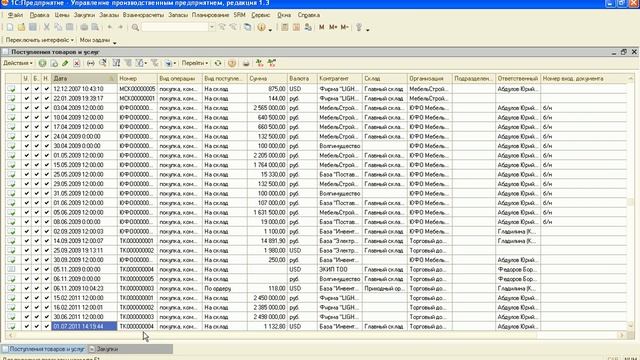Toggle У checkbox for 25.09.2009 19:13:11 row
The height and width of the screenshot is (360, 640).
tap(27, 250)
